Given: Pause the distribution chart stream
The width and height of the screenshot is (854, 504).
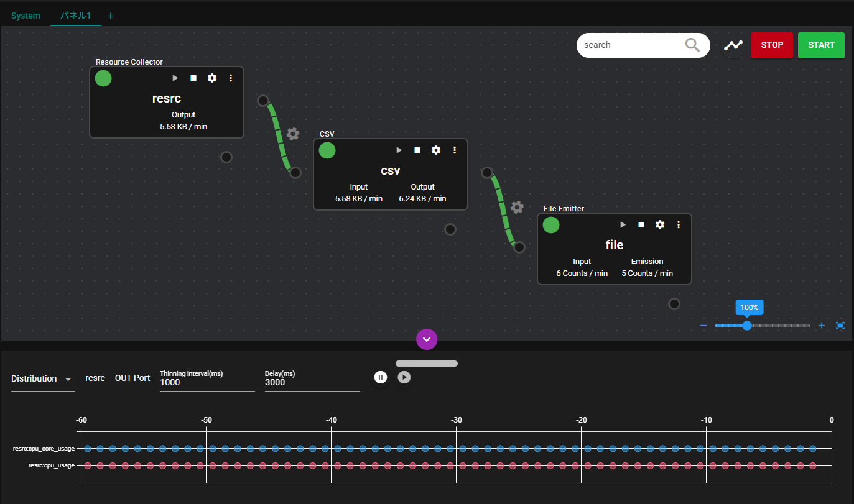Looking at the screenshot, I should click(x=381, y=377).
